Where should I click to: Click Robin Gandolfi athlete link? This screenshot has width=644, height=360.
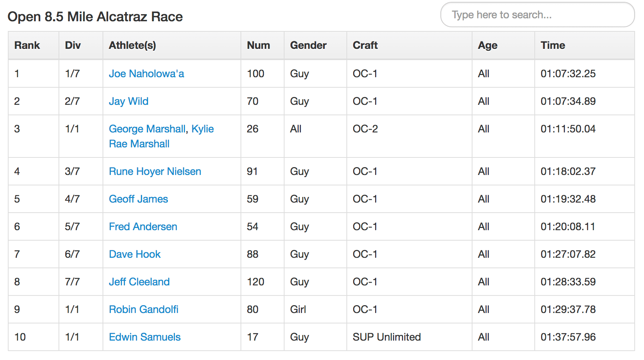[144, 310]
